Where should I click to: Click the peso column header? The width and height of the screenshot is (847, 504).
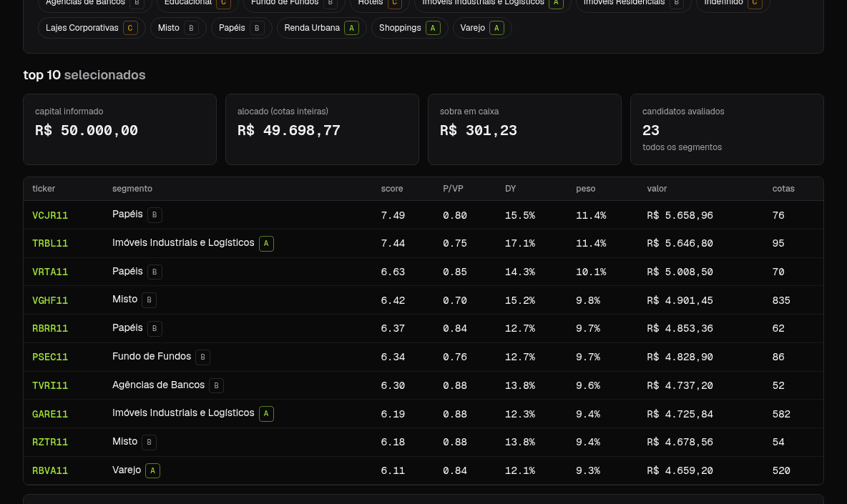point(586,189)
